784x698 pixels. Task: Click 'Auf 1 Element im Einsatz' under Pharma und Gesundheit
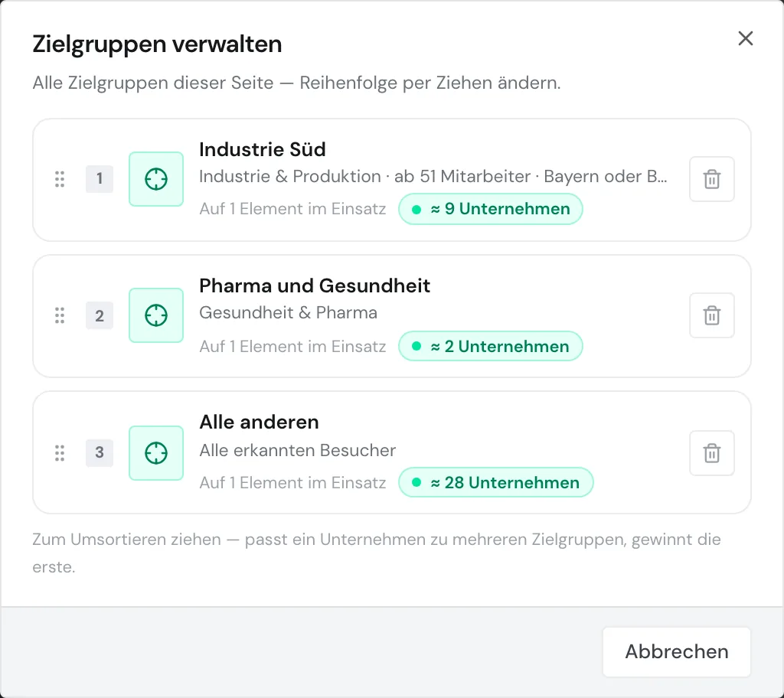[x=292, y=347]
